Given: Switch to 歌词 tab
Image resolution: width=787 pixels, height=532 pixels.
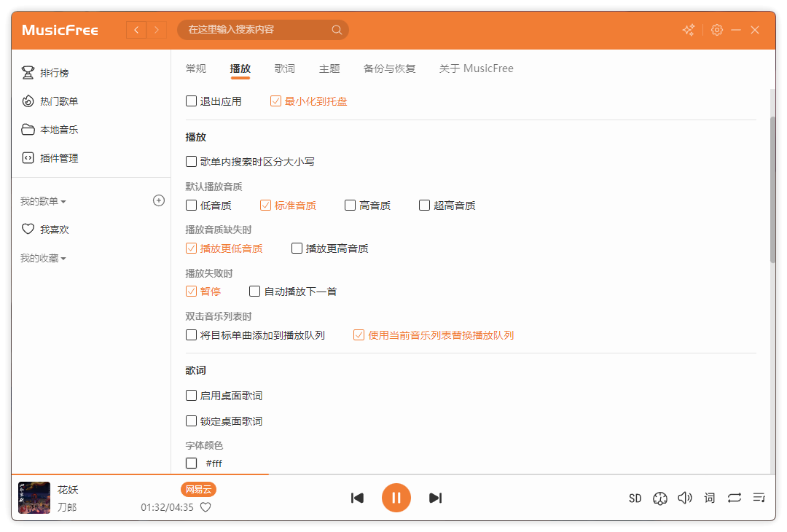Looking at the screenshot, I should click(x=285, y=69).
